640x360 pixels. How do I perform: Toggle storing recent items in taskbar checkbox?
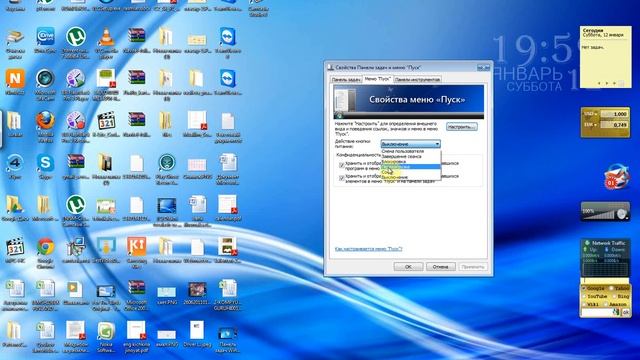tap(342, 178)
